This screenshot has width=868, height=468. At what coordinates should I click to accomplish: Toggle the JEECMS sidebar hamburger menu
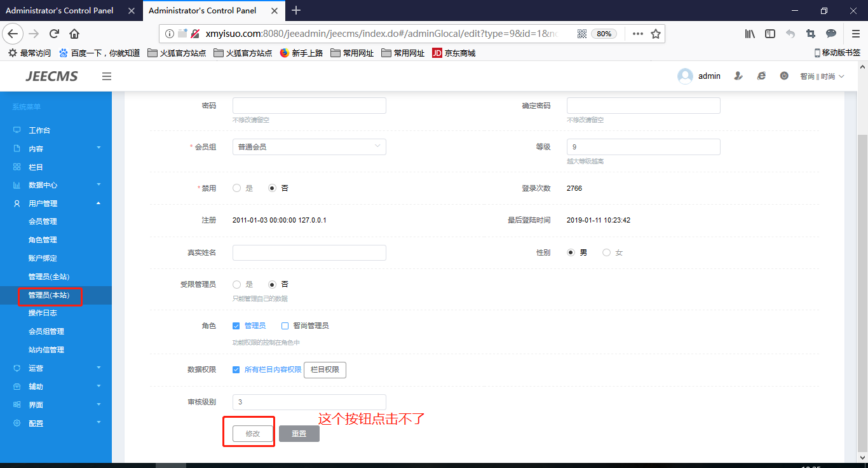pos(107,76)
